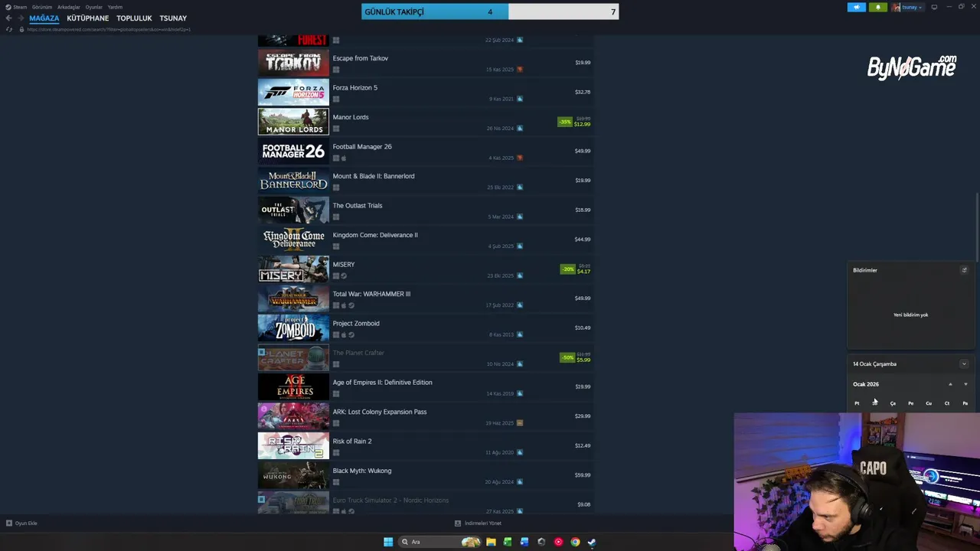Screen dimensions: 980x551
Task: Open The Outlast Trials store entry
Action: (x=426, y=210)
